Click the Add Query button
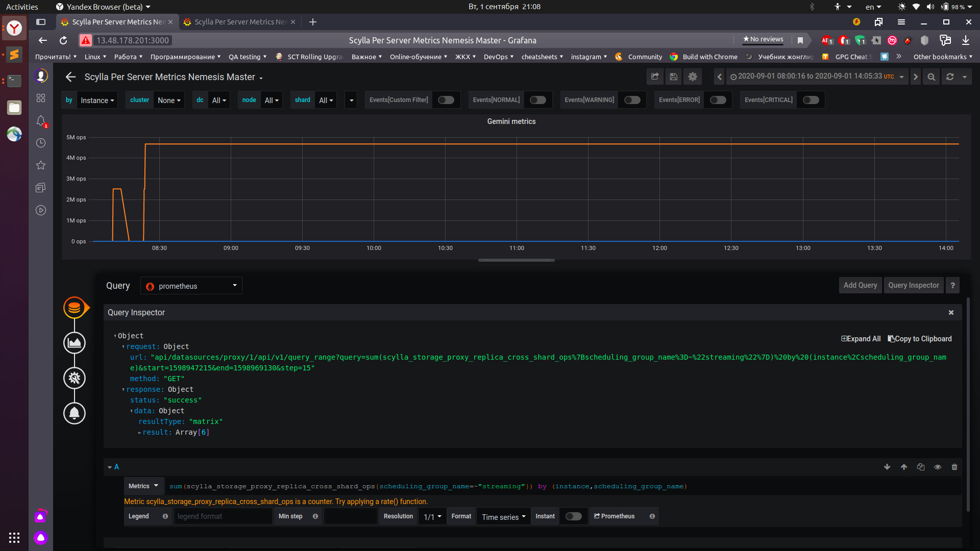Image resolution: width=980 pixels, height=551 pixels. 860,285
